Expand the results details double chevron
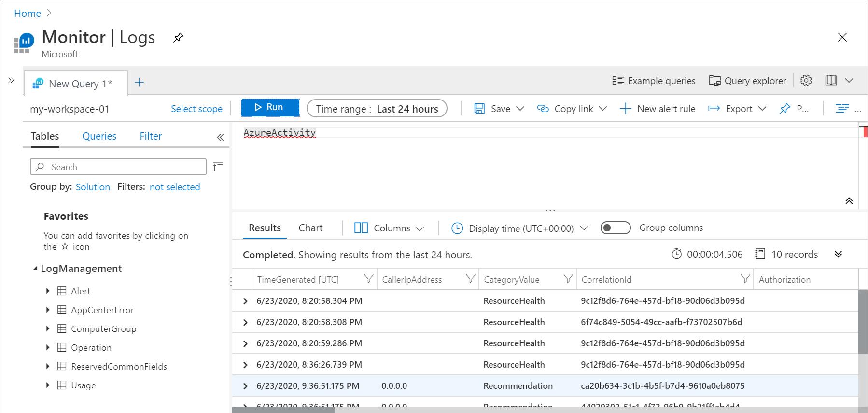 pos(839,254)
